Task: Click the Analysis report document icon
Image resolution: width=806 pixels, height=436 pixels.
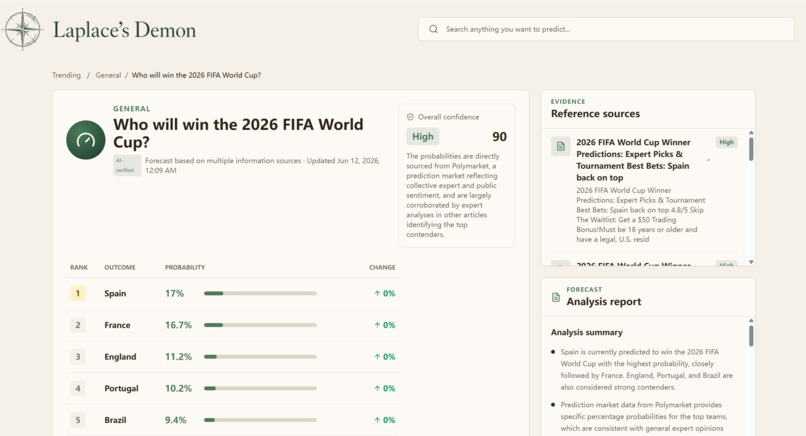Action: tap(556, 297)
